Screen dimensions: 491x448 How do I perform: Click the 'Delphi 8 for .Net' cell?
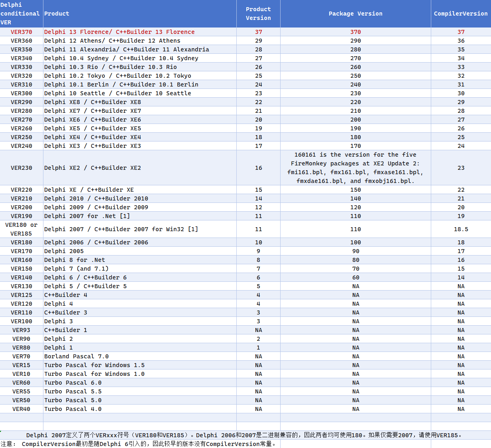[x=140, y=260]
